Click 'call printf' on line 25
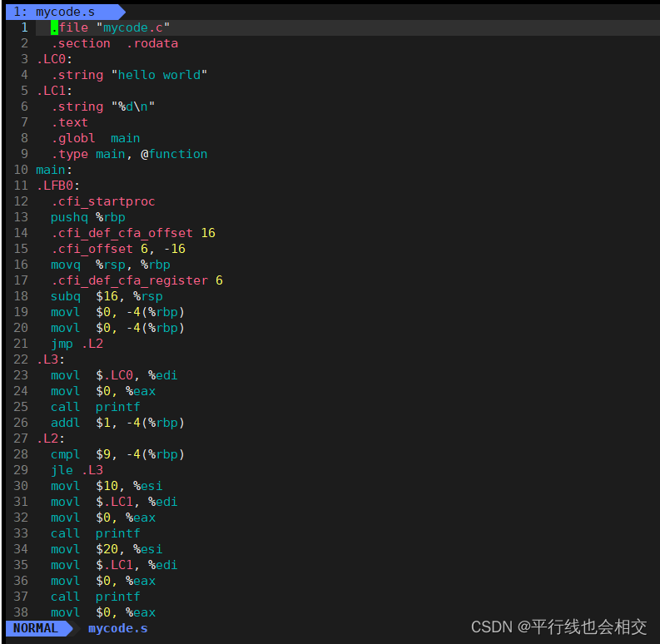The height and width of the screenshot is (644, 660). 96,407
